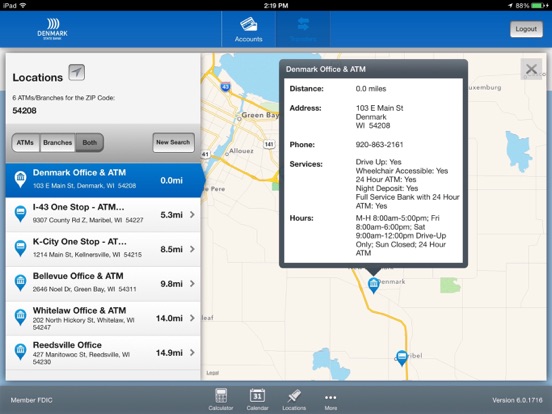Close the map view with X
This screenshot has width=552, height=414.
(x=531, y=69)
